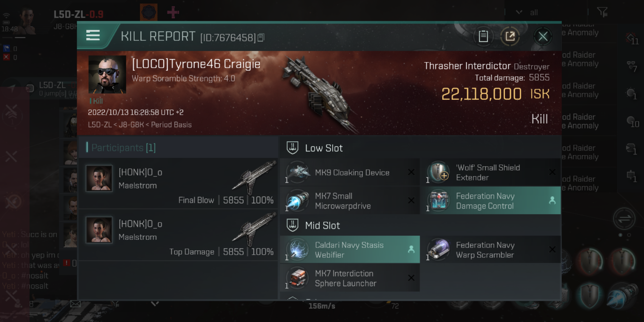Toggle visibility of Federation Navy Damage Control
The height and width of the screenshot is (322, 644).
coord(552,201)
